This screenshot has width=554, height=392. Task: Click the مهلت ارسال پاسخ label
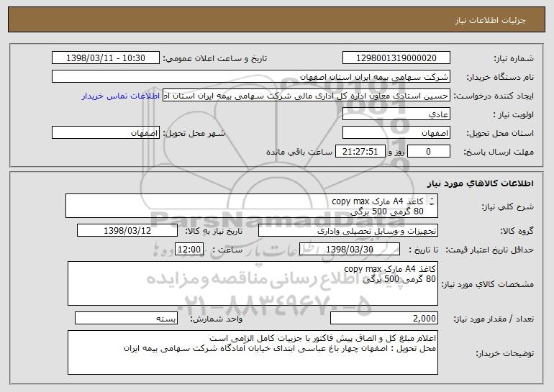[499, 152]
